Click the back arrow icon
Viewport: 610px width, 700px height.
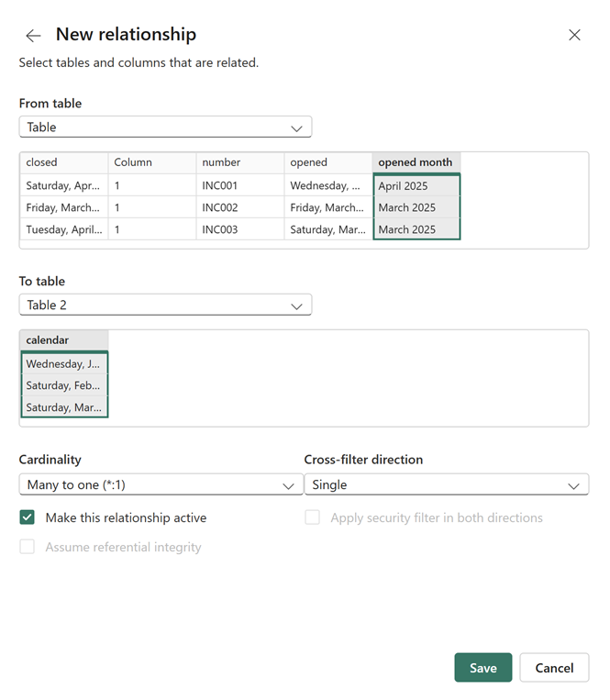[x=33, y=36]
